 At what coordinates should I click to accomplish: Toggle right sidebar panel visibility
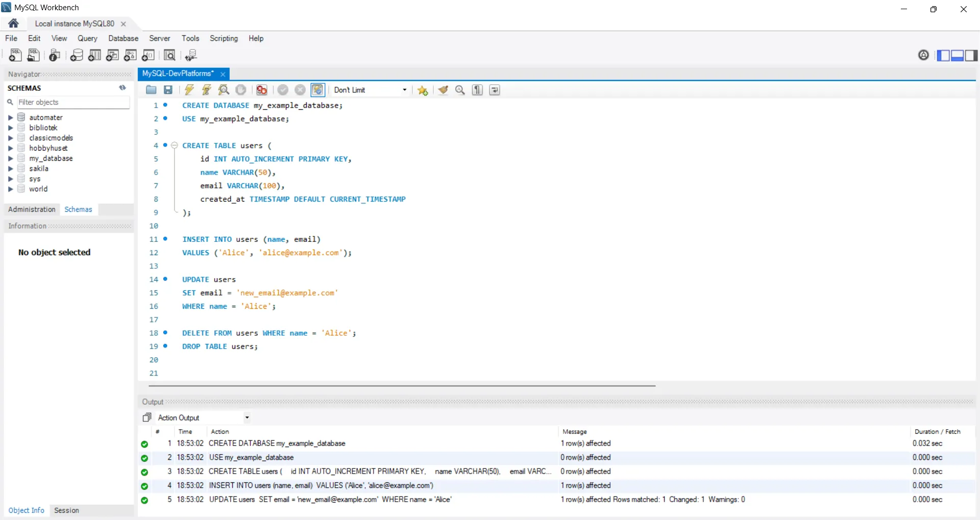pos(971,55)
